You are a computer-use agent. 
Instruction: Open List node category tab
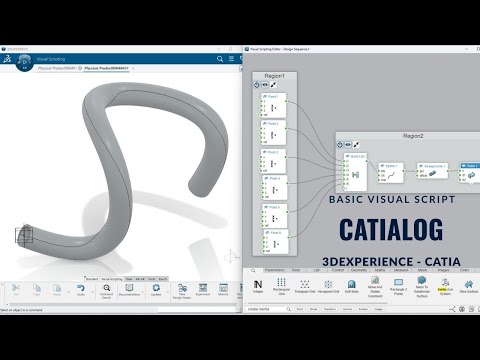click(317, 270)
